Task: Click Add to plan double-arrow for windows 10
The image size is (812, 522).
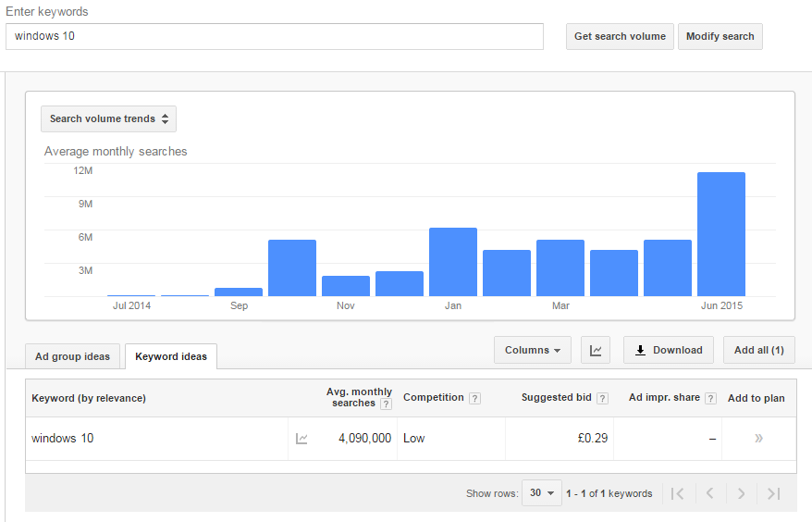Action: [758, 439]
